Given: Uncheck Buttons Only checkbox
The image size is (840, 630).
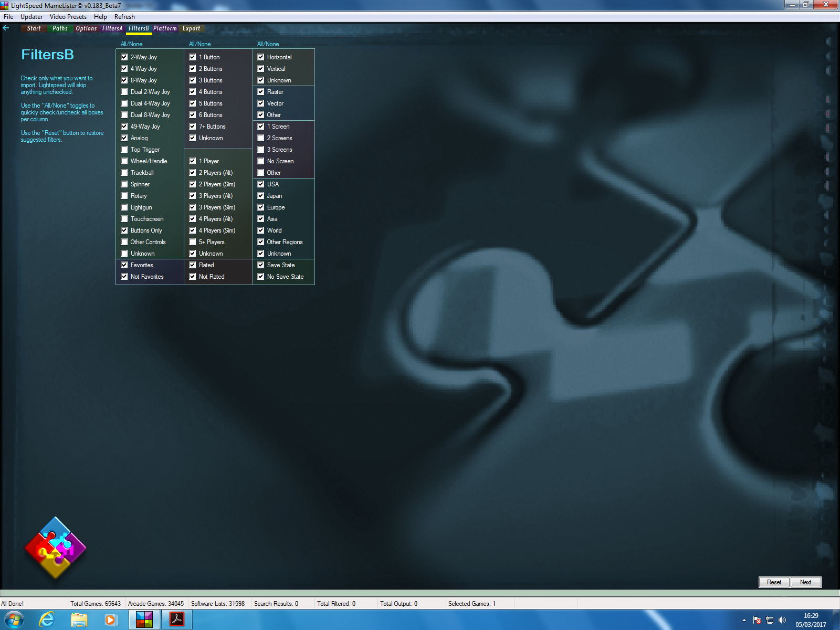Looking at the screenshot, I should coord(124,230).
